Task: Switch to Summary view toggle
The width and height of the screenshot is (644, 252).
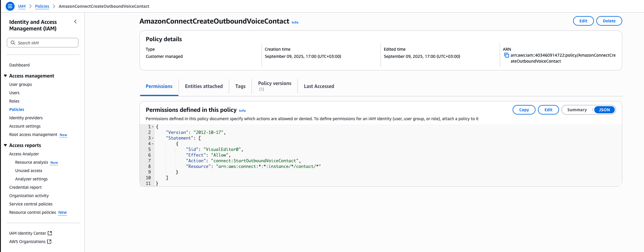Action: coord(577,110)
